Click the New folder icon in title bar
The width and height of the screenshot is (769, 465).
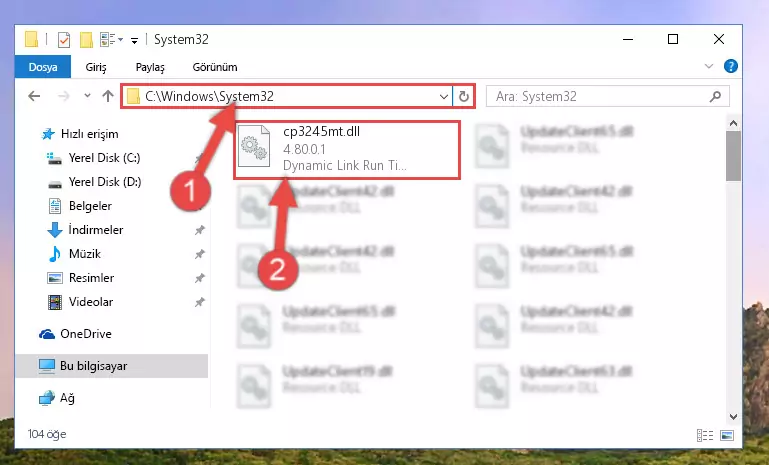[x=86, y=39]
